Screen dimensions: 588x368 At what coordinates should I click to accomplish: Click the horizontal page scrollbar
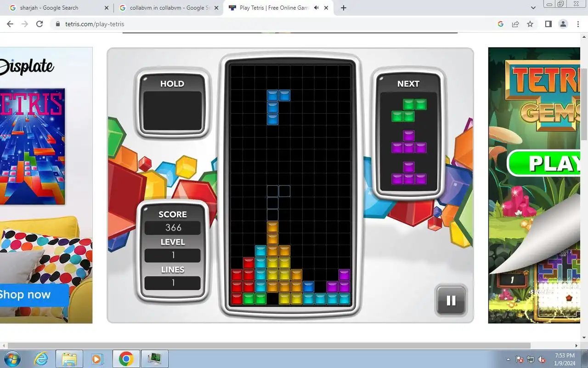[269, 345]
